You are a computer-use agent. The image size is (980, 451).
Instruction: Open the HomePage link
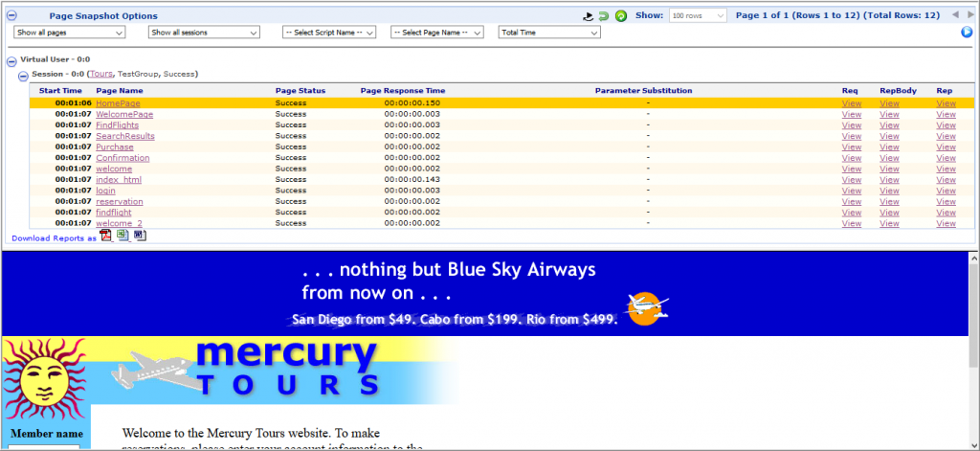point(118,103)
